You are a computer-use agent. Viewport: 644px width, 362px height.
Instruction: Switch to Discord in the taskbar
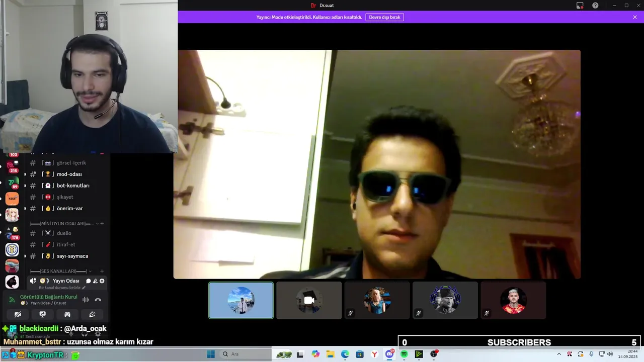click(389, 354)
